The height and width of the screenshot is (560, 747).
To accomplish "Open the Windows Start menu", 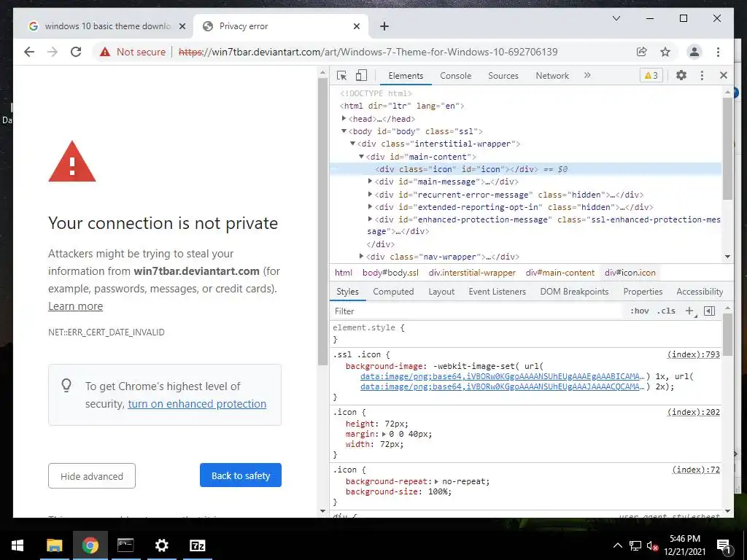I will point(18,545).
